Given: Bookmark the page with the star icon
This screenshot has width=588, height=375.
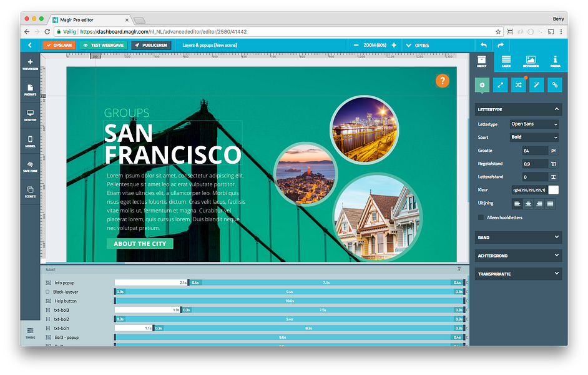Looking at the screenshot, I should tap(498, 31).
